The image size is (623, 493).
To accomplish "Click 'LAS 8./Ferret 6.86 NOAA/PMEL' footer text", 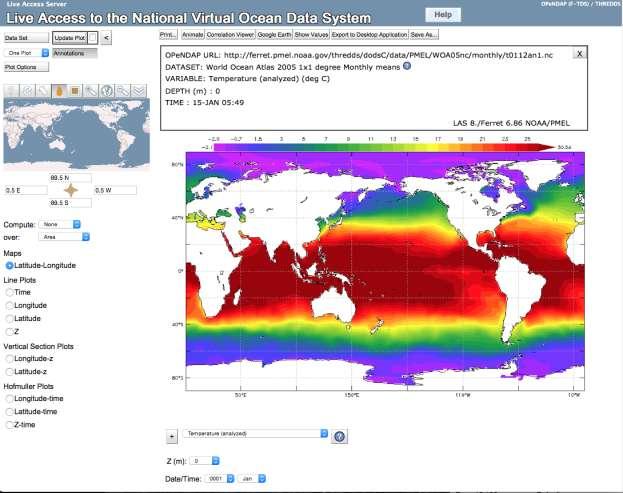I will pyautogui.click(x=511, y=123).
